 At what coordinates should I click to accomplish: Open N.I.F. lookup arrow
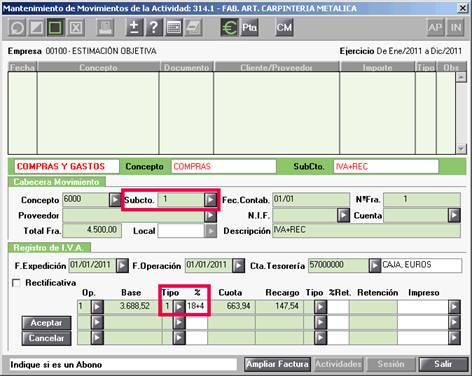tap(343, 215)
